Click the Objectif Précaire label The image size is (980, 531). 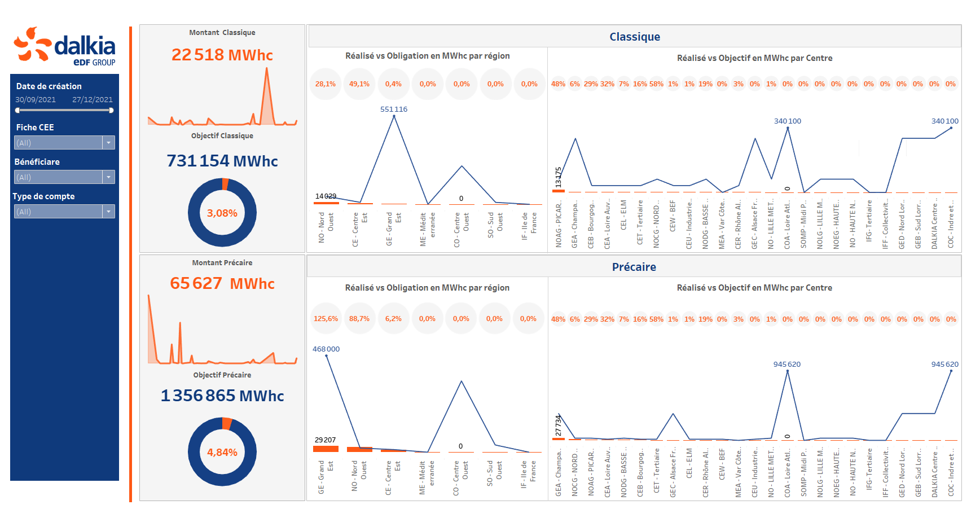pos(222,375)
